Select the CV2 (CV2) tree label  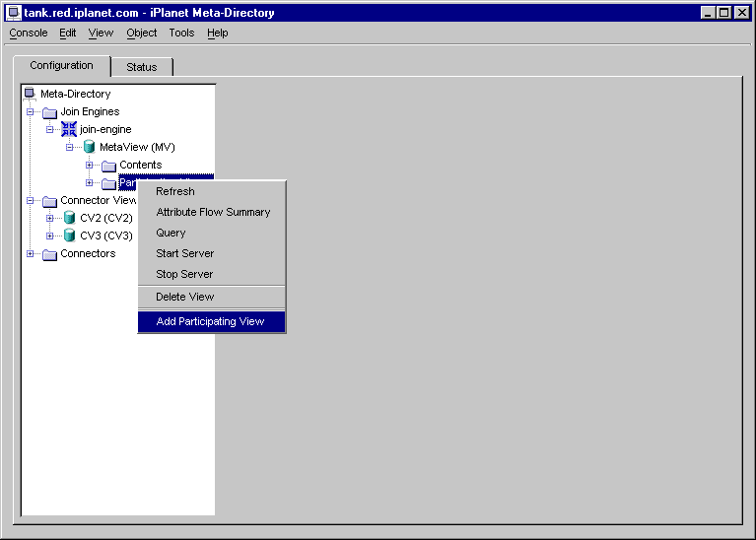coord(106,218)
